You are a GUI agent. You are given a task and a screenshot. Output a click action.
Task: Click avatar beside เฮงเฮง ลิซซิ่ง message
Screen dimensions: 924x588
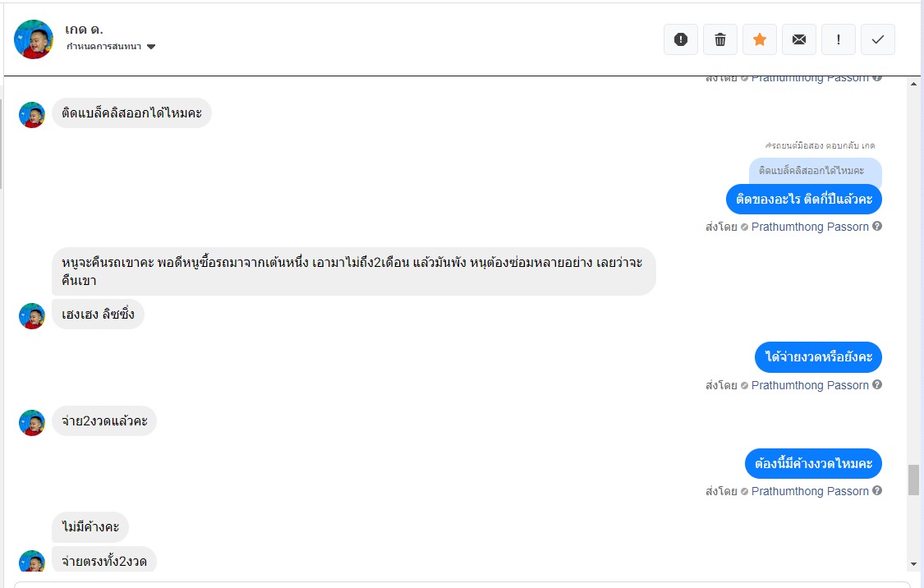click(x=32, y=316)
